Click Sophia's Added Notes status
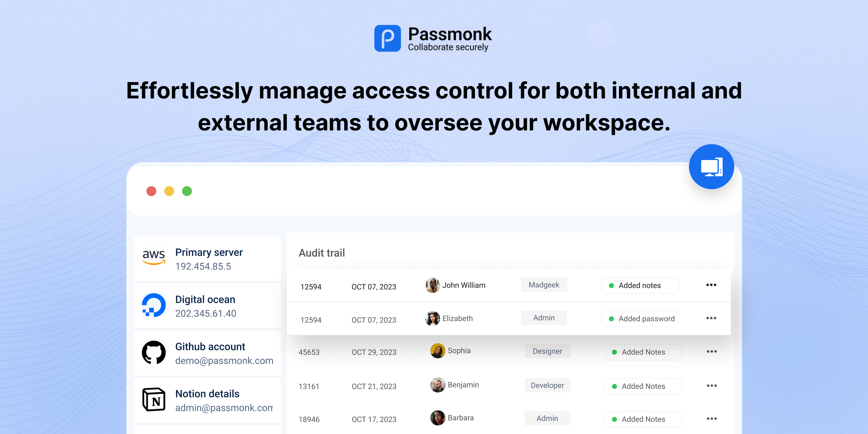 click(x=643, y=352)
